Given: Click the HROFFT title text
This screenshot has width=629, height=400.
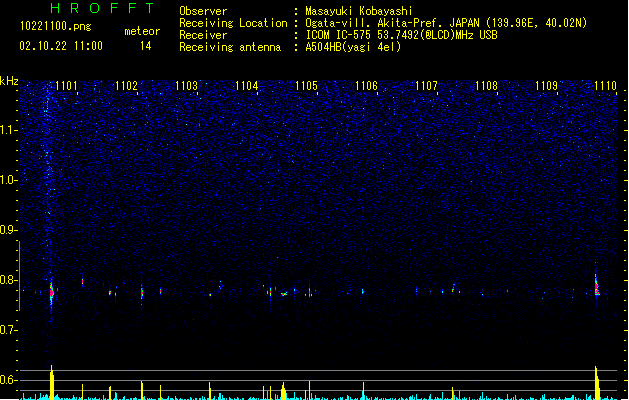Looking at the screenshot, I should click(x=102, y=8).
